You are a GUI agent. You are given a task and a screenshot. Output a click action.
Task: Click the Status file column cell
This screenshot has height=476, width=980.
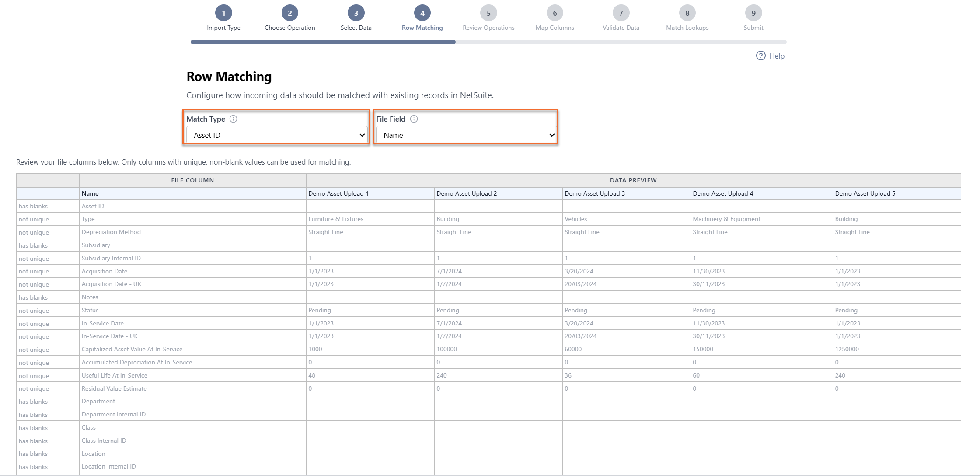pos(192,310)
